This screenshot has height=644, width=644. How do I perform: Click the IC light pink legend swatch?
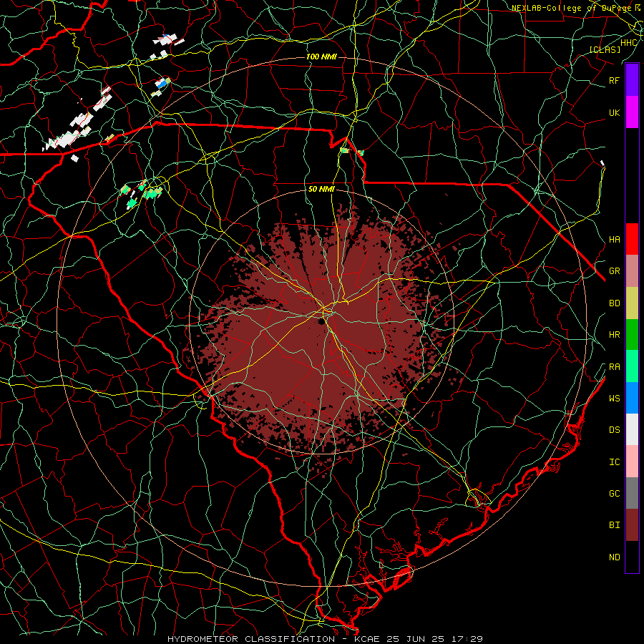[x=632, y=462]
